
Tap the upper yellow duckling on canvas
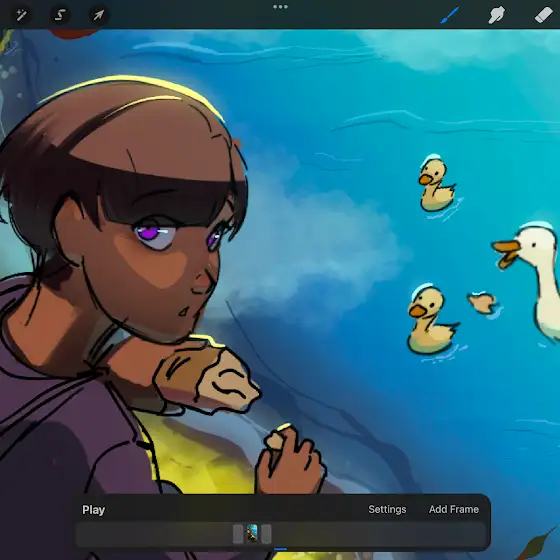click(436, 184)
